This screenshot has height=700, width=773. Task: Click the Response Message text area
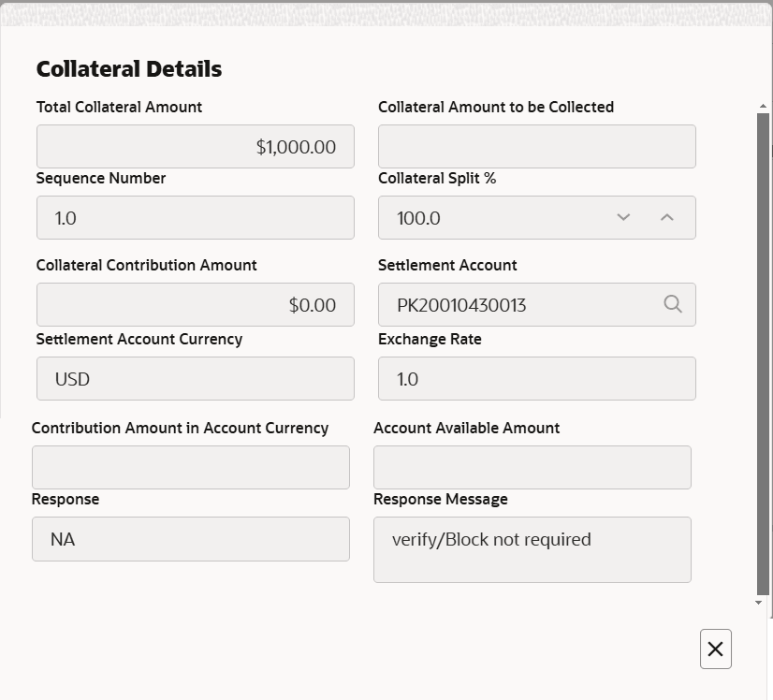click(x=532, y=549)
